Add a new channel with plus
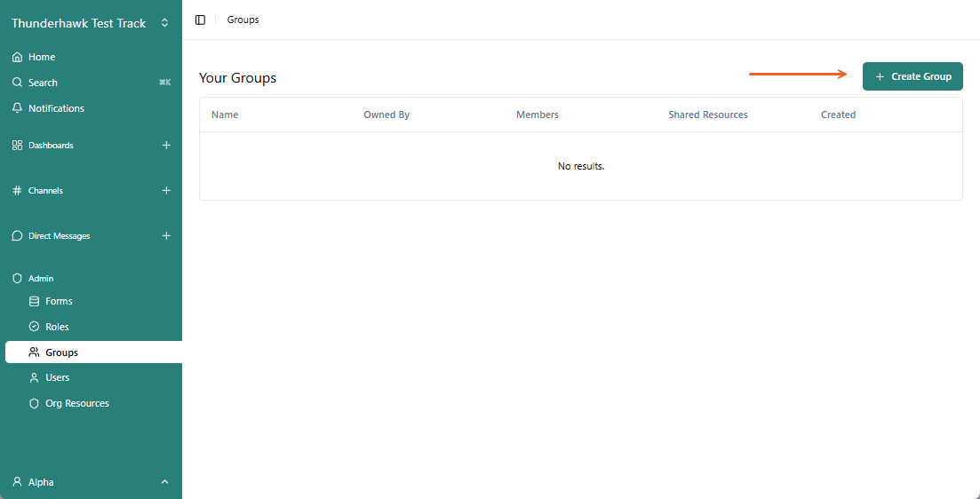 166,191
